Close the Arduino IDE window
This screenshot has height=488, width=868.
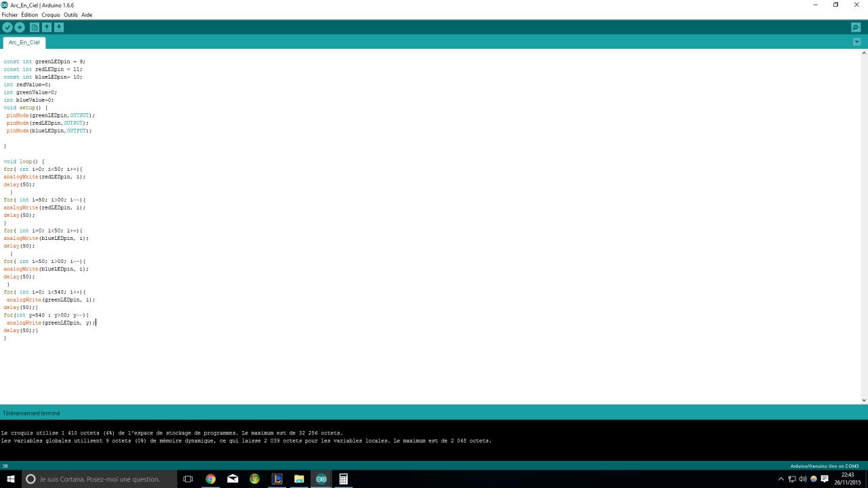[x=856, y=5]
